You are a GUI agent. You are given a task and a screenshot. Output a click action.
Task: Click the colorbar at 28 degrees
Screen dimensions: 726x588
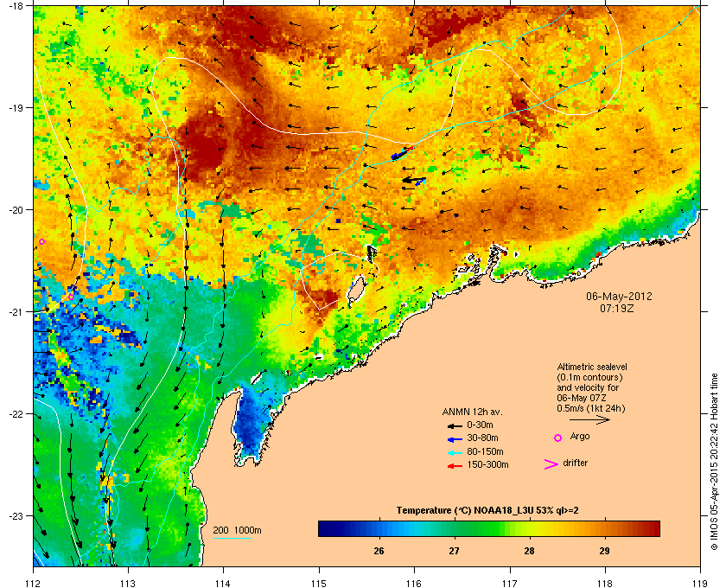click(x=529, y=528)
